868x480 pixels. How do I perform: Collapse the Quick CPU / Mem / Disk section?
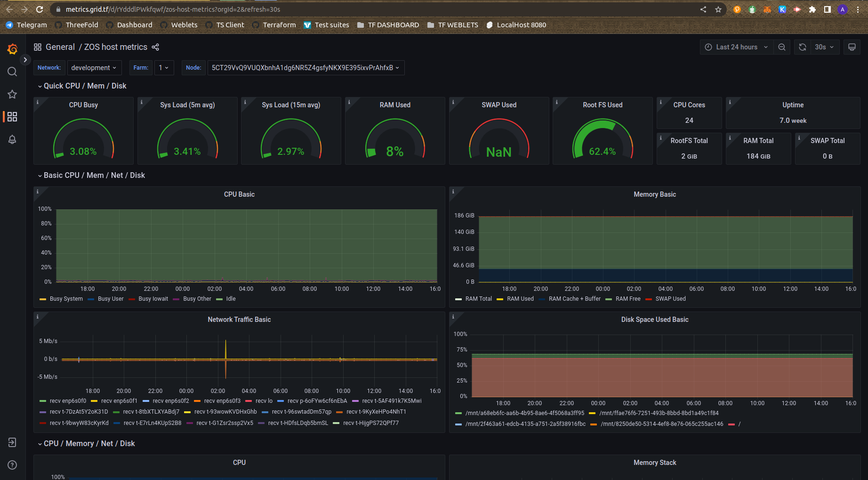pyautogui.click(x=82, y=86)
